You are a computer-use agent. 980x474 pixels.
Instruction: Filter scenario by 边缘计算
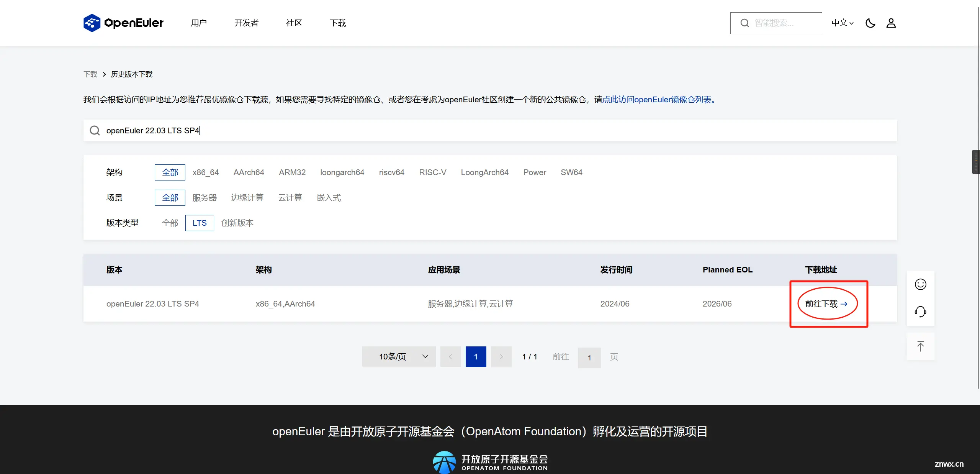coord(247,198)
